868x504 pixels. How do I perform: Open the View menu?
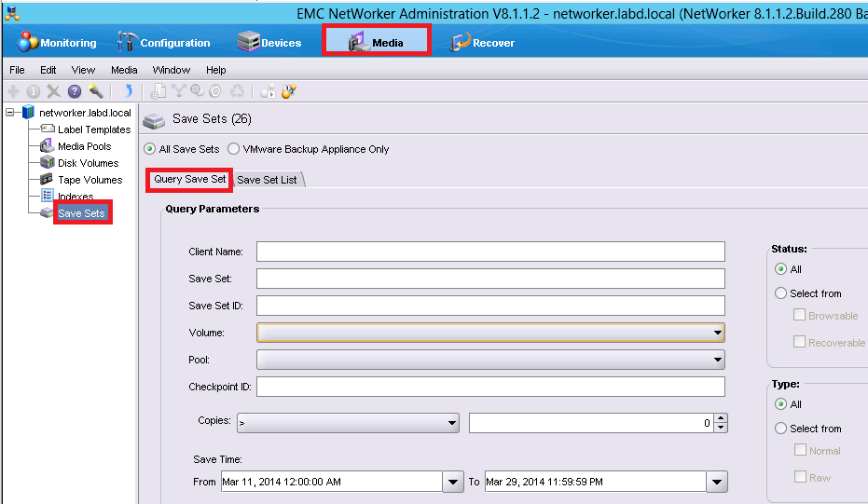coord(83,70)
